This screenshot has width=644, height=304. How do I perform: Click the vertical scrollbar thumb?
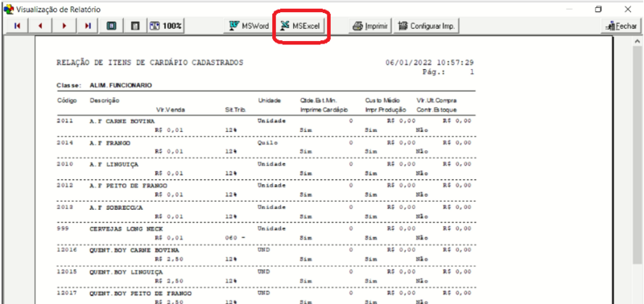click(x=637, y=156)
